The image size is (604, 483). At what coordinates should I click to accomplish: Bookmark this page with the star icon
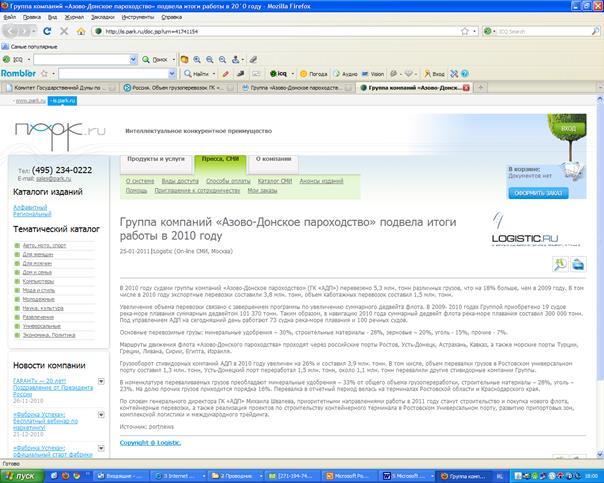click(x=465, y=32)
